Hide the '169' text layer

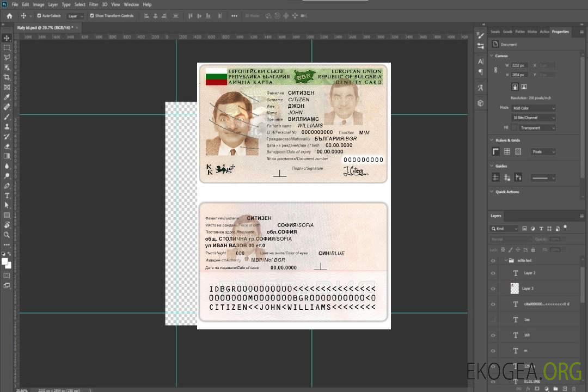pos(493,335)
